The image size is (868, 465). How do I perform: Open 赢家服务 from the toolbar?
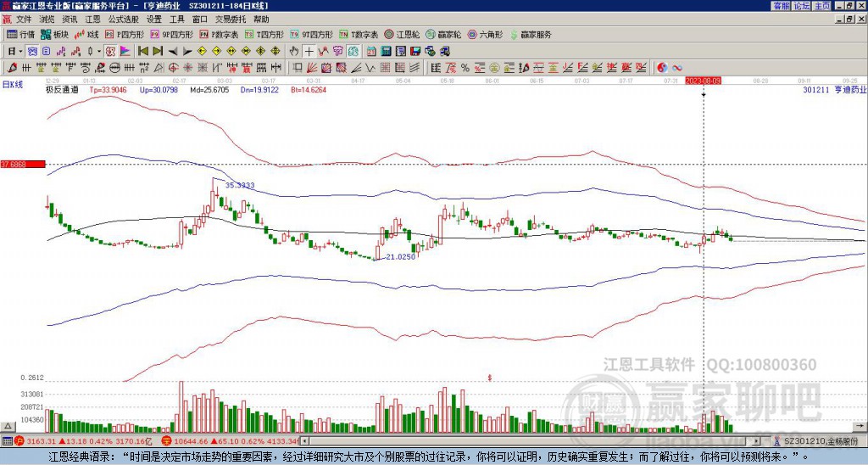pos(531,34)
